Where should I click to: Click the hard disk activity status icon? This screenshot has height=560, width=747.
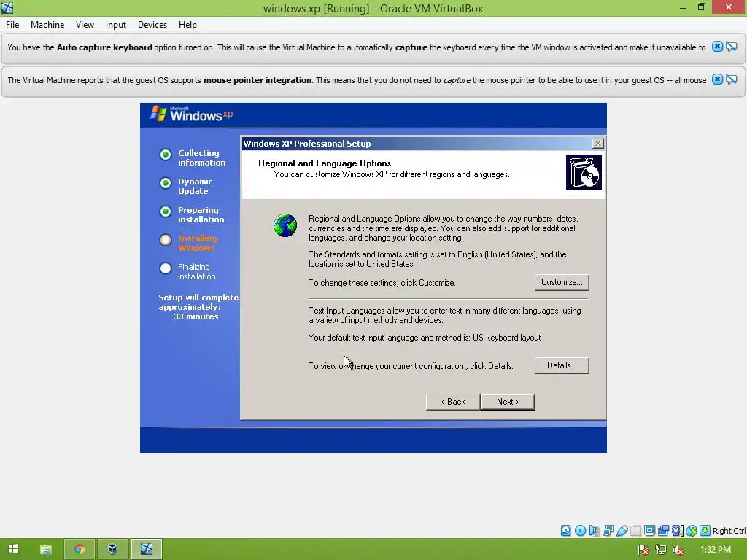coord(565,531)
